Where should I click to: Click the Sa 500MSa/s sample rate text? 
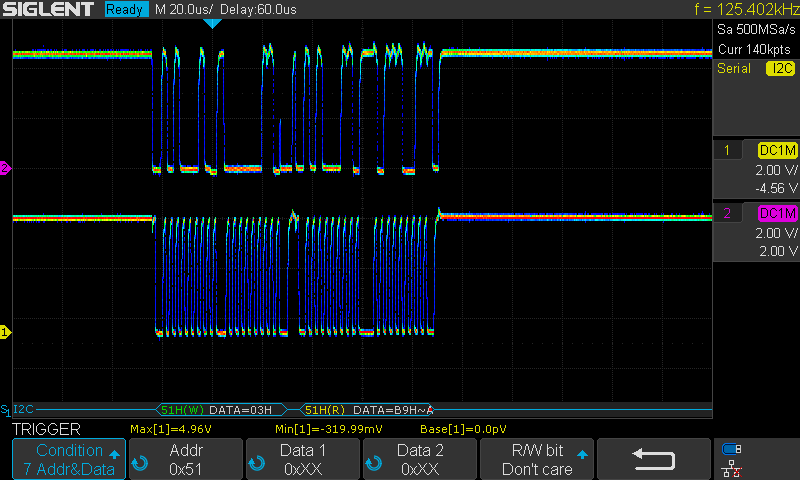[756, 30]
